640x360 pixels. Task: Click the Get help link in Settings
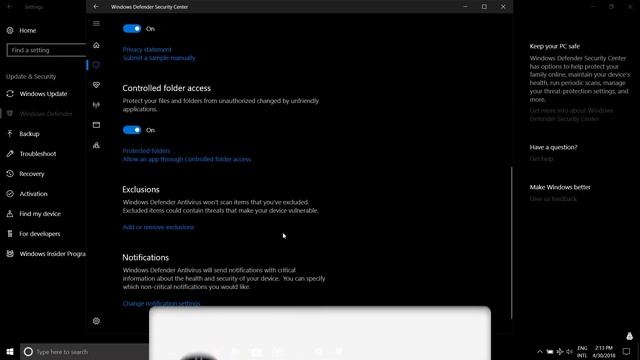point(541,159)
